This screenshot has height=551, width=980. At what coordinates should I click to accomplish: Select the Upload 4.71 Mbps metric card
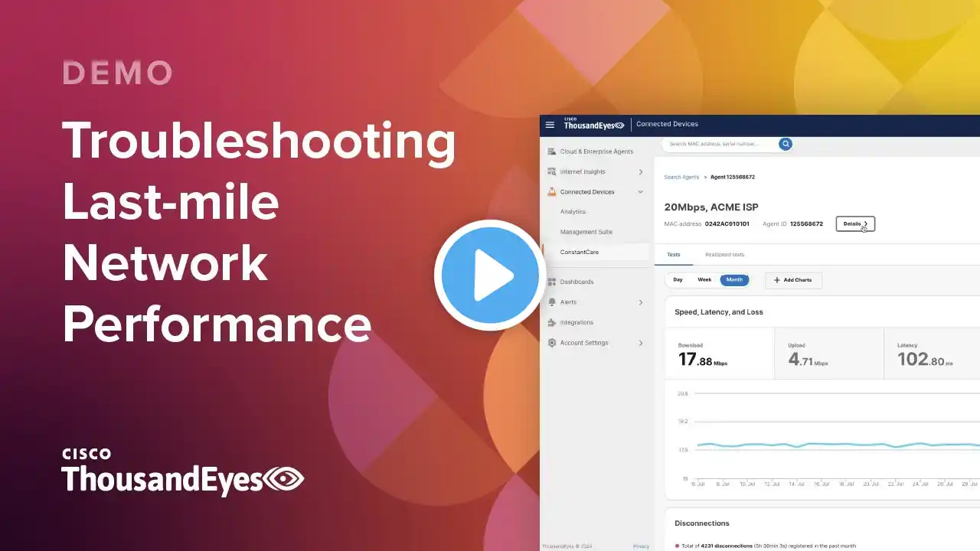pyautogui.click(x=829, y=354)
